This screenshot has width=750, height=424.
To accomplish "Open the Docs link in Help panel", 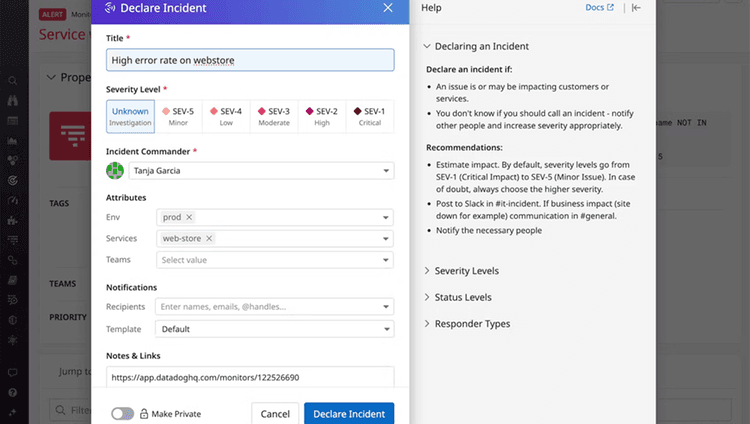I will 599,8.
